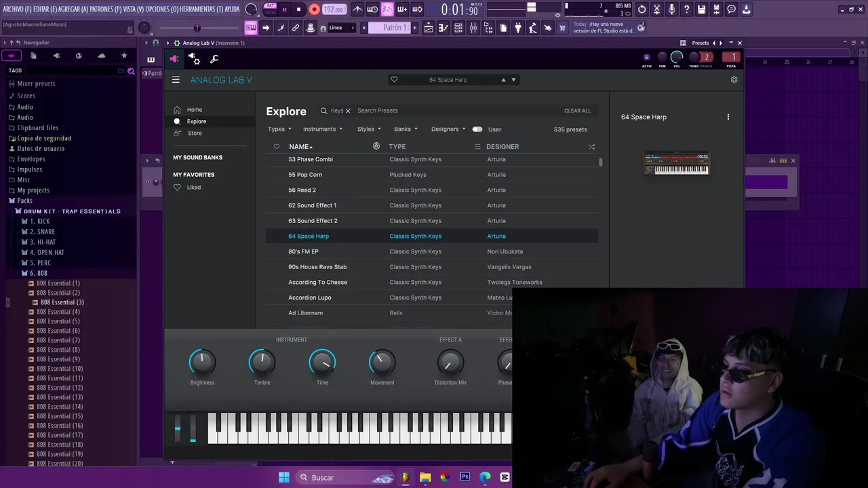The image size is (868, 488).
Task: Click the Distortion Mix knob
Action: tap(450, 363)
